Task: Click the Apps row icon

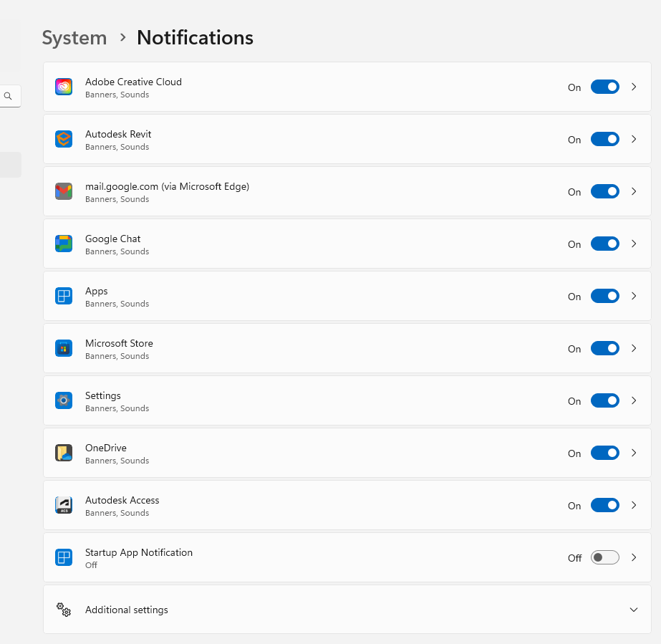Action: click(64, 296)
